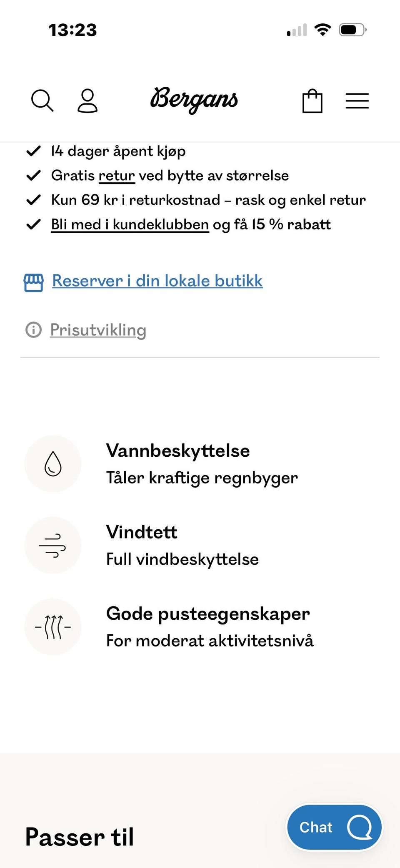Select the water droplet Vannbeskyttelse icon
The image size is (400, 868).
52,463
